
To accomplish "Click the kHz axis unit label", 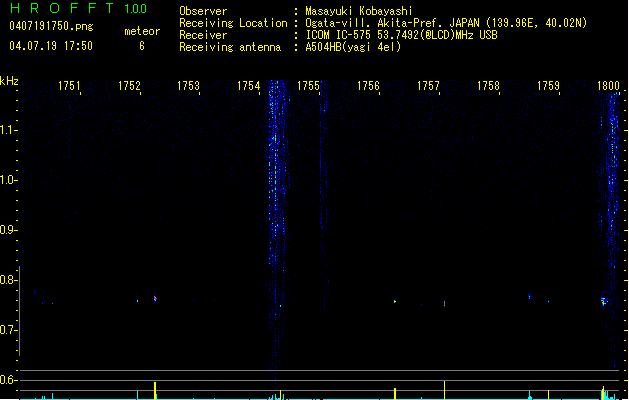I will pos(9,81).
